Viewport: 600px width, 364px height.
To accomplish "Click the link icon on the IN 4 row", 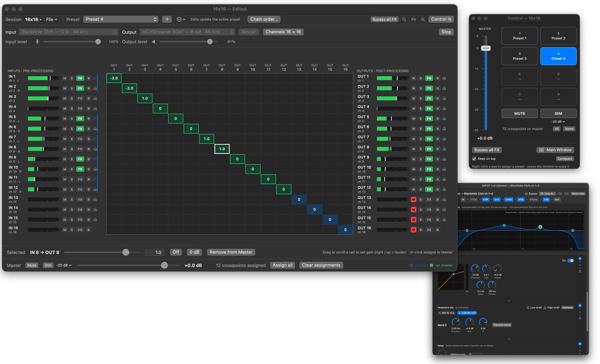I will [x=95, y=108].
